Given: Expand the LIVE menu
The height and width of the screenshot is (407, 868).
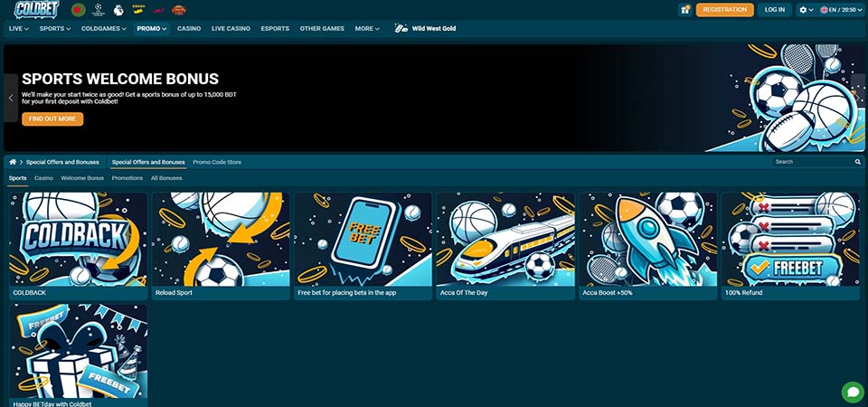Looking at the screenshot, I should 19,28.
